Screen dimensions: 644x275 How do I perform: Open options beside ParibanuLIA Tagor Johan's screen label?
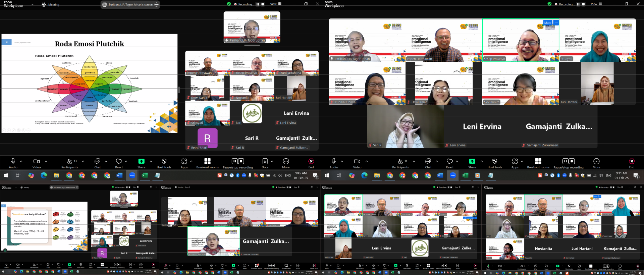pyautogui.click(x=156, y=5)
